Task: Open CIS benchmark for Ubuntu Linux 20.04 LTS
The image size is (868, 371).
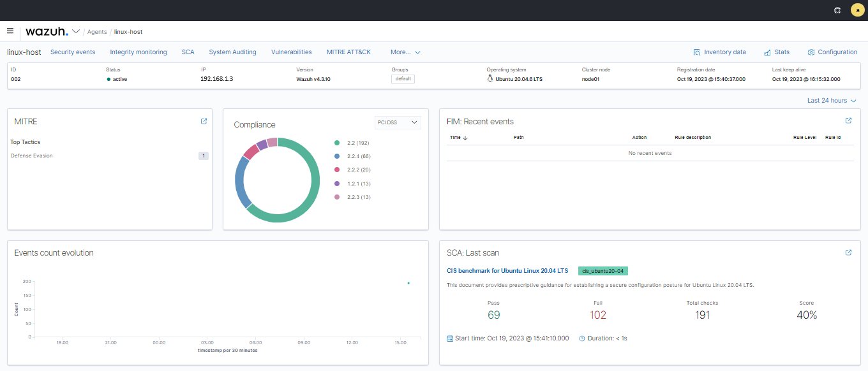Action: pyautogui.click(x=507, y=271)
